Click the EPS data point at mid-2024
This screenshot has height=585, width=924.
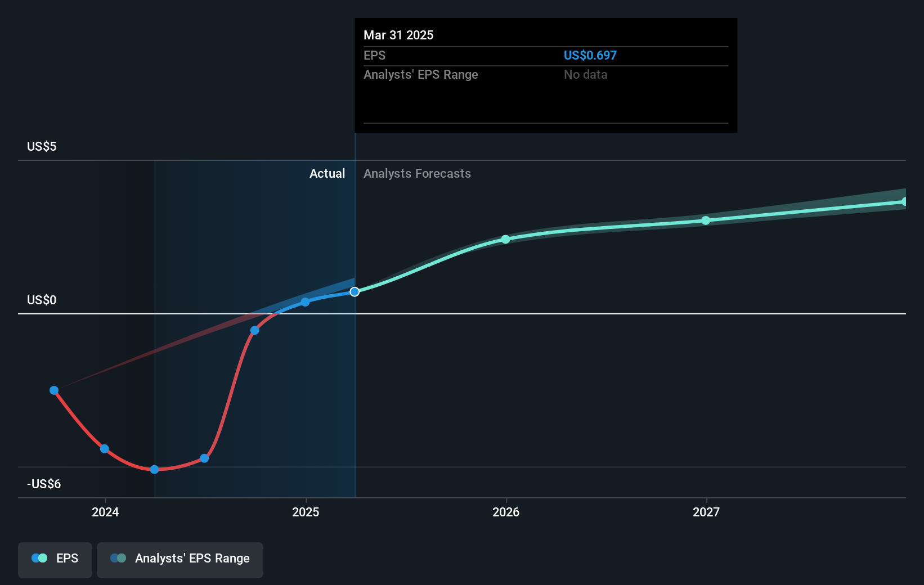tap(204, 458)
